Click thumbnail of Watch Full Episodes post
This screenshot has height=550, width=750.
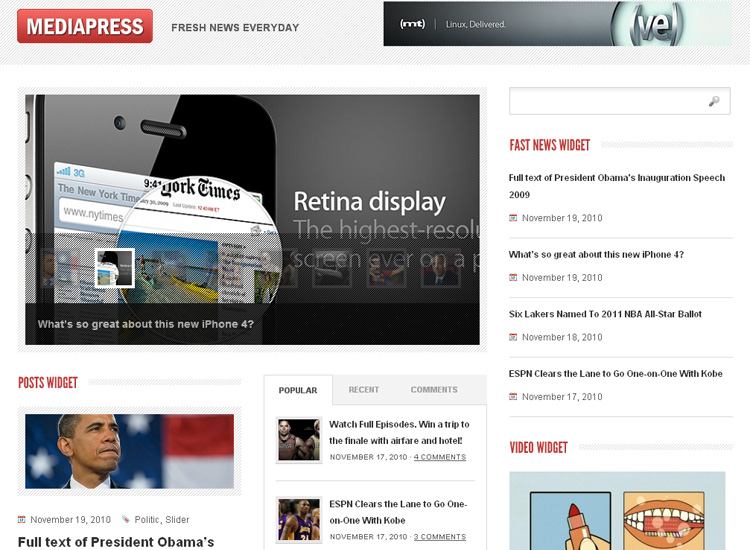click(299, 440)
